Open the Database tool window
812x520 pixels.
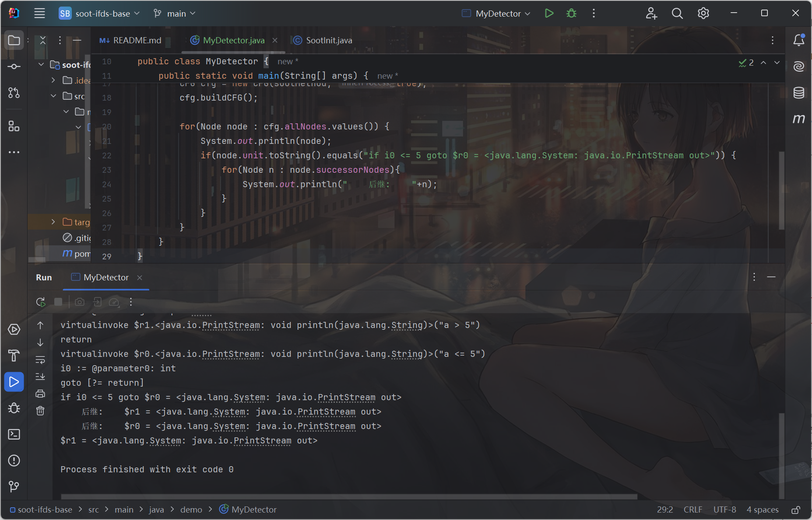pos(798,93)
